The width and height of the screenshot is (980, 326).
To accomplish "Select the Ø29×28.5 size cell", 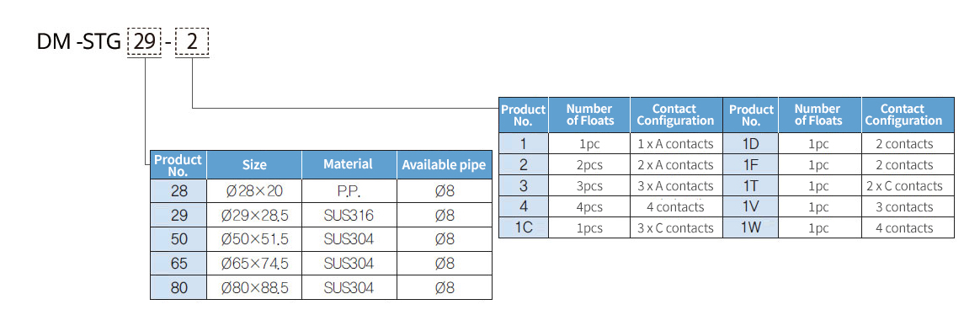I will pos(254,216).
